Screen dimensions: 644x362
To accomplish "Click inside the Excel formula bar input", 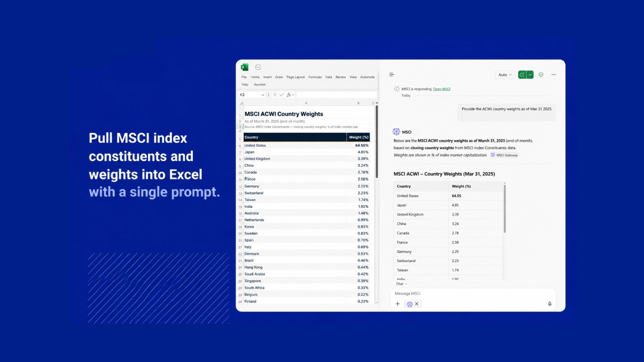I will 336,95.
